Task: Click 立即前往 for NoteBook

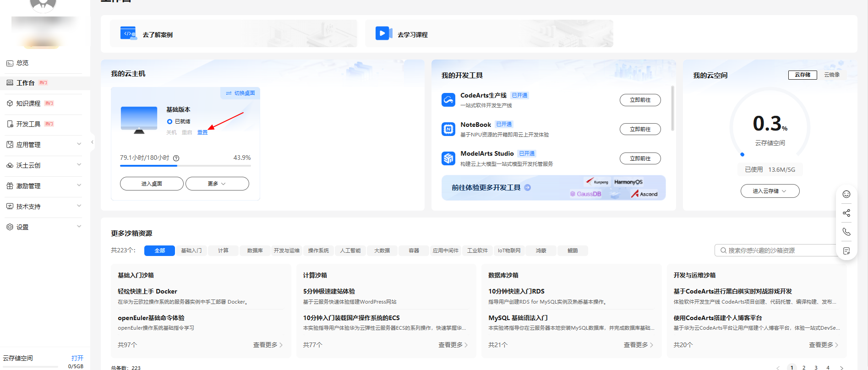Action: pos(640,129)
